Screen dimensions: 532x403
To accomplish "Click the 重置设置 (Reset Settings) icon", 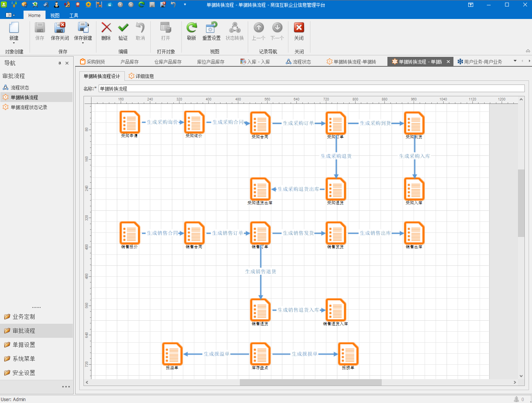I will tap(211, 28).
